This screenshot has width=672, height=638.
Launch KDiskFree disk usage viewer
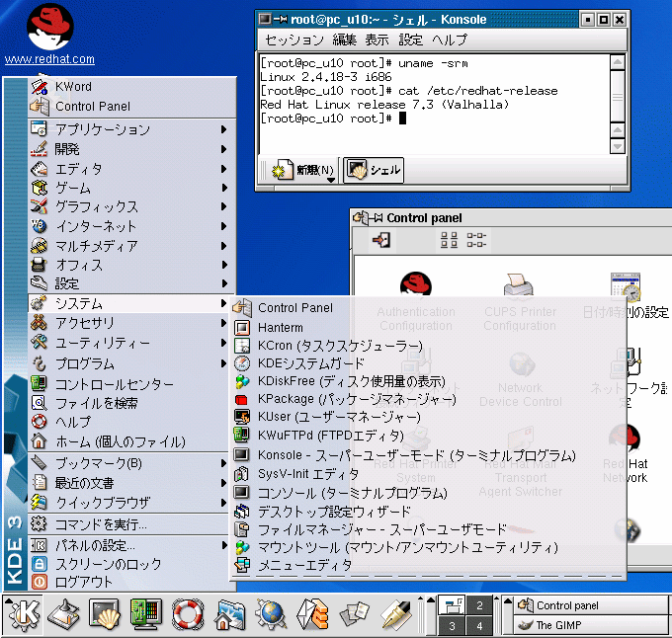429,381
